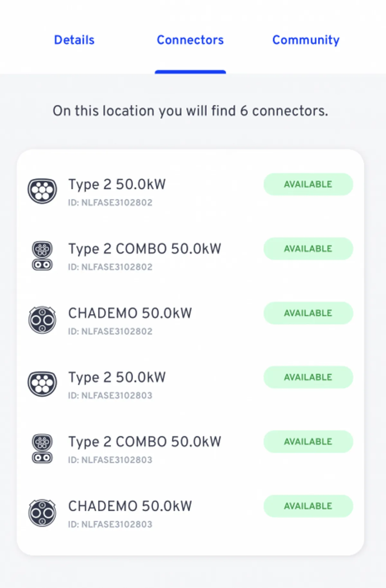Image resolution: width=386 pixels, height=588 pixels.
Task: Select the second Type 2 COMBO 50.0kW title
Action: coord(145,442)
